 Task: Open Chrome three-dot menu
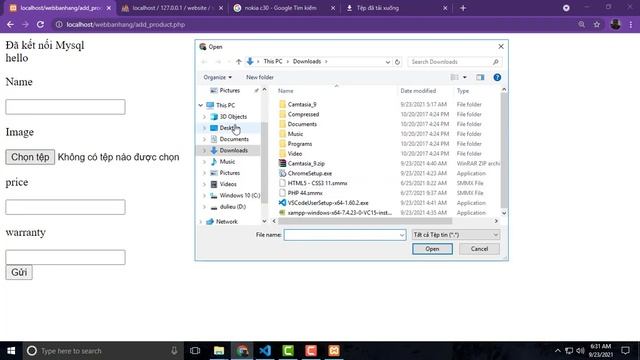click(631, 24)
